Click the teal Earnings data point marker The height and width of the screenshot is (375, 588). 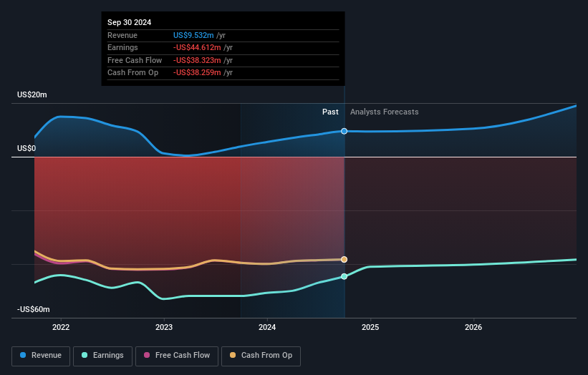pyautogui.click(x=344, y=276)
